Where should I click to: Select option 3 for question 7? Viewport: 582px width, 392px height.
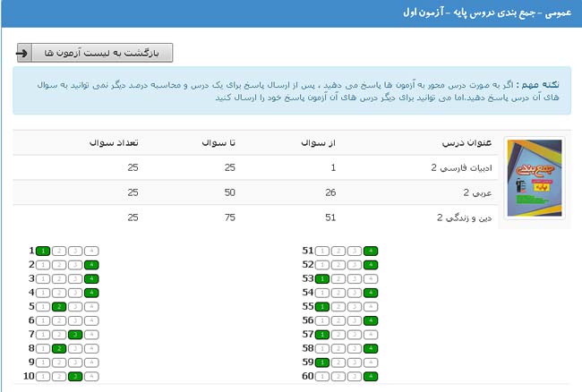point(74,335)
